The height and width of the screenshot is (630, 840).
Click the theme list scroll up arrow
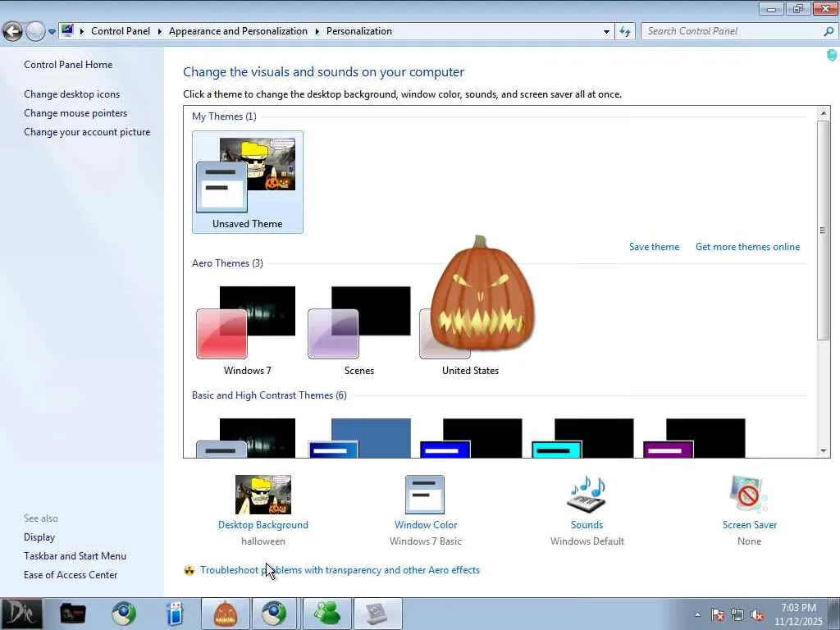pos(824,113)
